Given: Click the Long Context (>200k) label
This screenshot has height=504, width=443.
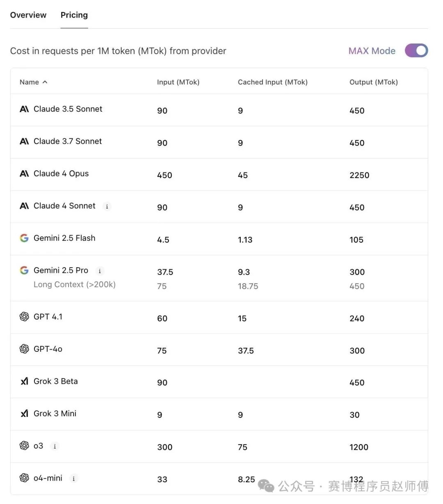Looking at the screenshot, I should (x=75, y=284).
